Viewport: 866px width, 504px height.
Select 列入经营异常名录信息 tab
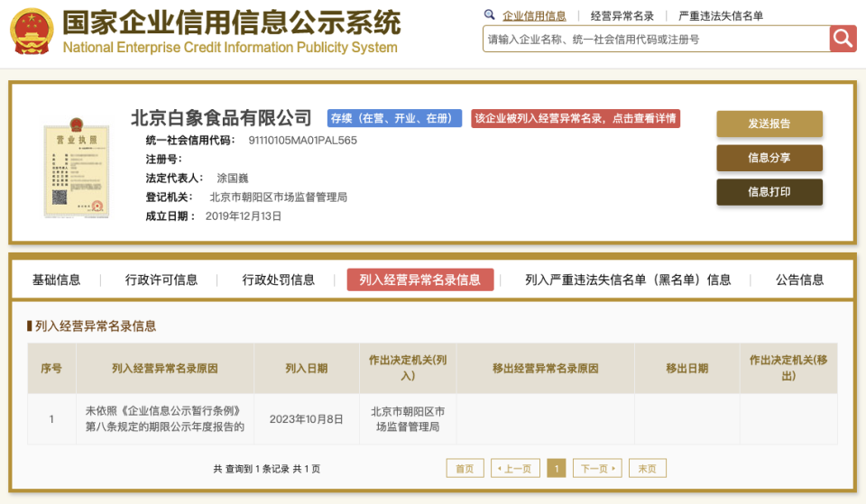point(420,279)
